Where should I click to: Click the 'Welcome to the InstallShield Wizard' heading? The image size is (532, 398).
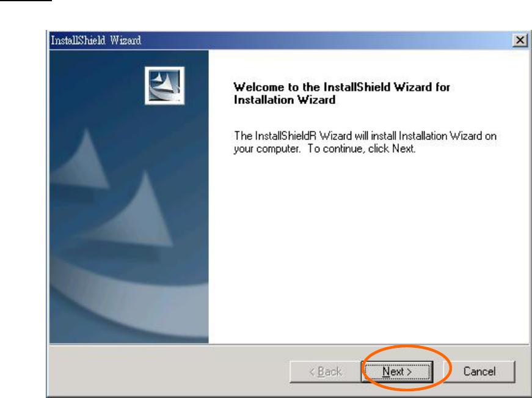pos(341,87)
